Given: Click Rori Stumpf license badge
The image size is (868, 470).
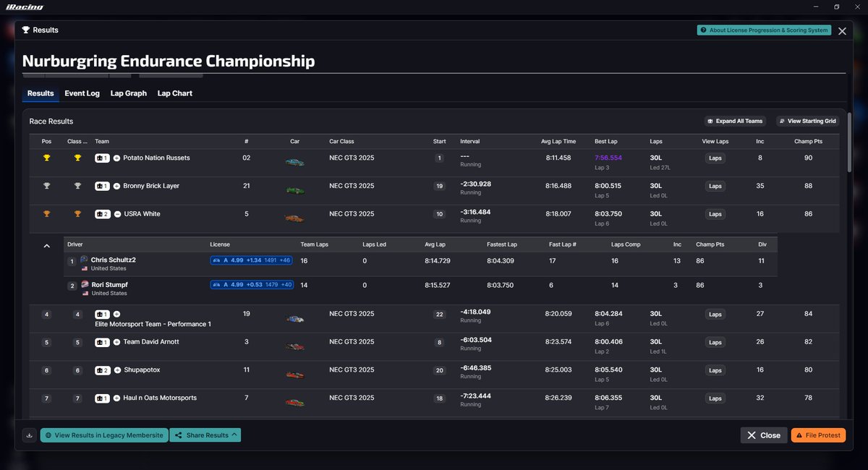Looking at the screenshot, I should pos(251,285).
